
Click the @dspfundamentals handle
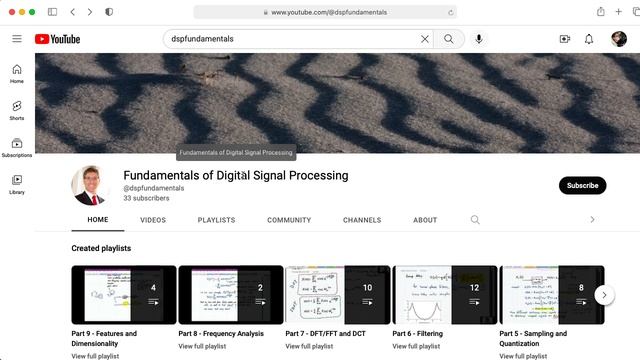153,188
